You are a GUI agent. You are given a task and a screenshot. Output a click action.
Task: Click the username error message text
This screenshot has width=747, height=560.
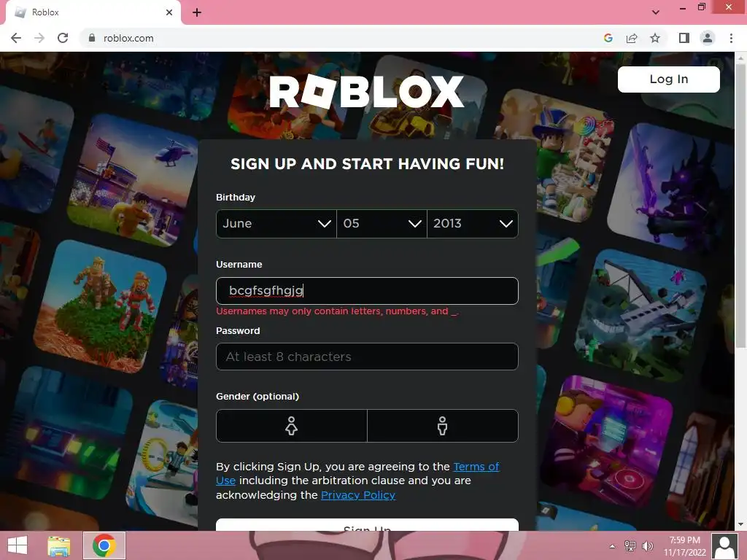[x=337, y=311]
